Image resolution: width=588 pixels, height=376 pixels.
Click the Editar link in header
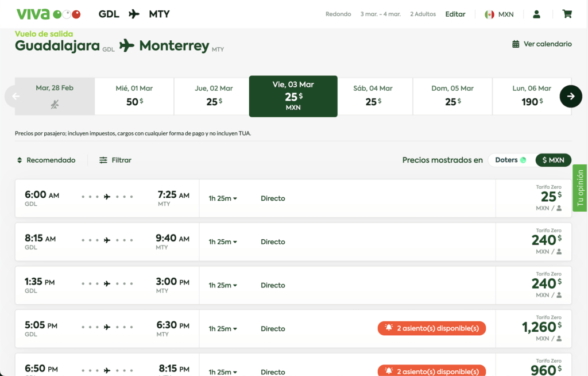click(455, 14)
